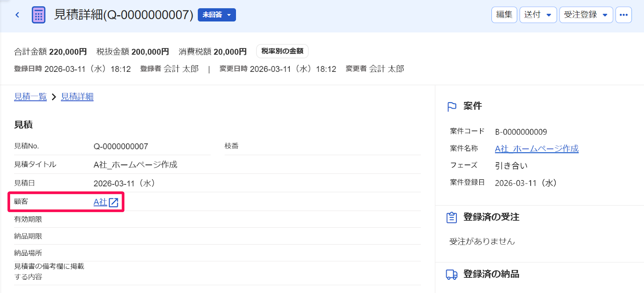644x293 pixels.
Task: Click the 見積詳細 breadcrumb link
Action: coord(77,97)
